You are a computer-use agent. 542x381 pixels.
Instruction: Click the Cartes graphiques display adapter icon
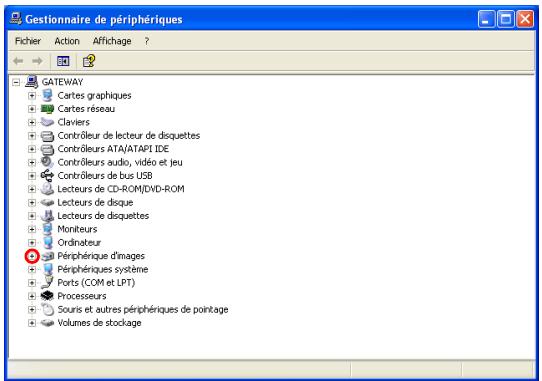(x=47, y=95)
